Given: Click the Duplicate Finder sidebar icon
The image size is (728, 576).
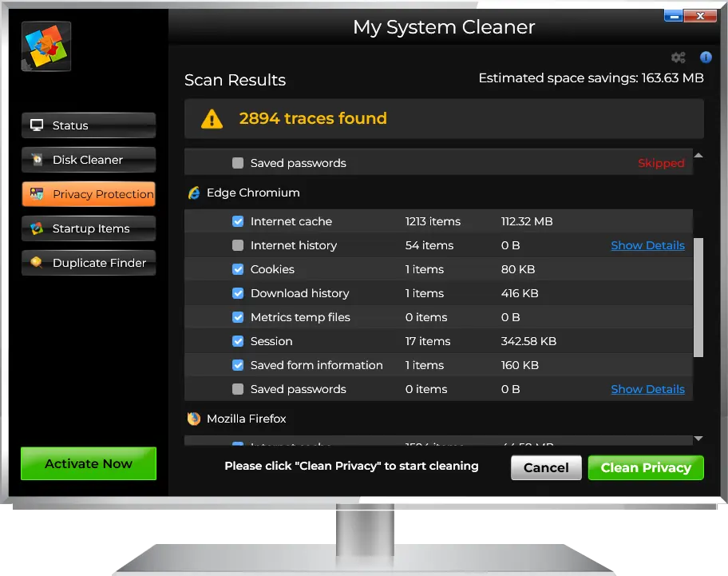Looking at the screenshot, I should [36, 263].
